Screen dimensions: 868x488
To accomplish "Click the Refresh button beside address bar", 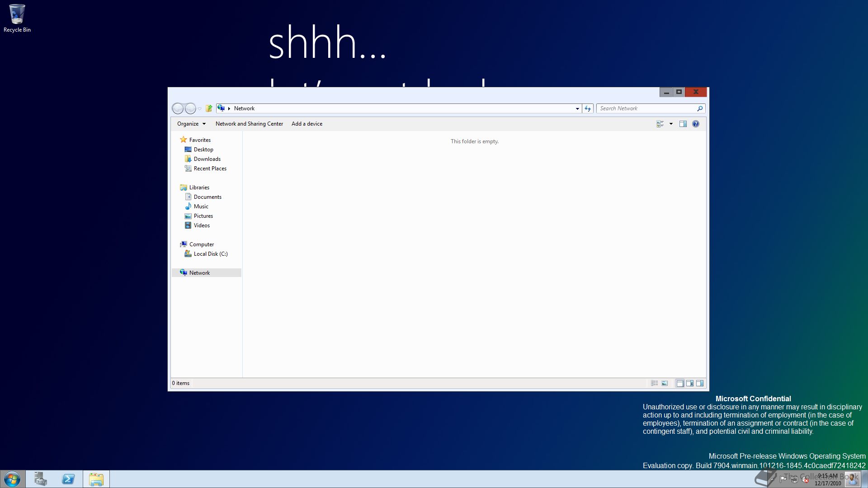I will pyautogui.click(x=588, y=108).
